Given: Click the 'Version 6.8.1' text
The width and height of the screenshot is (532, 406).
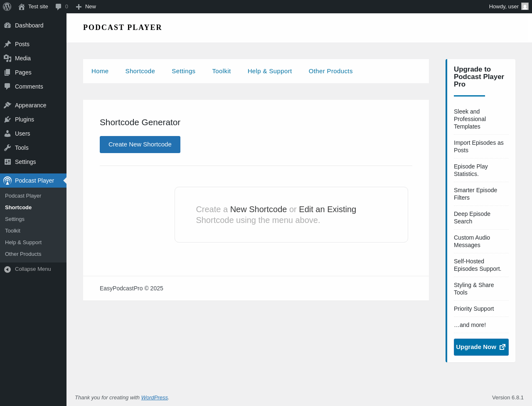Looking at the screenshot, I should tap(508, 397).
